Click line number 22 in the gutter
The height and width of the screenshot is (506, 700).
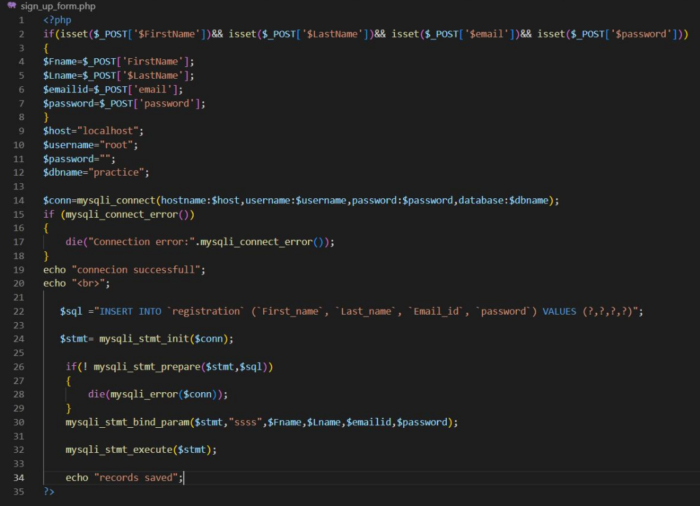pos(19,311)
